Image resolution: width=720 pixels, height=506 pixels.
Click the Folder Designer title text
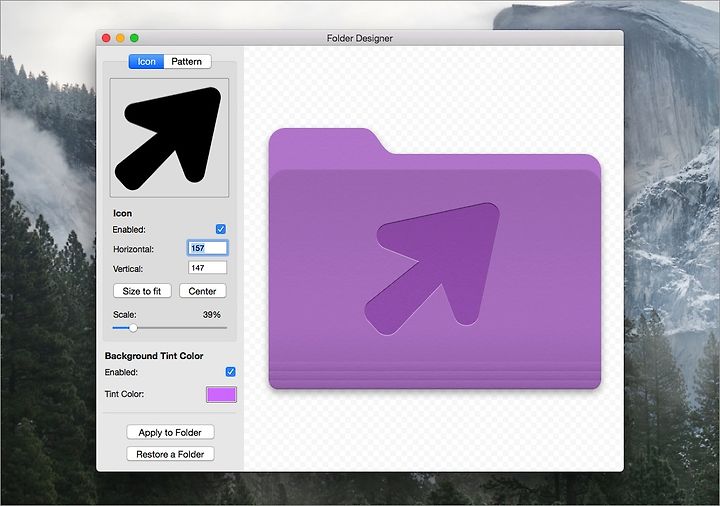(360, 38)
